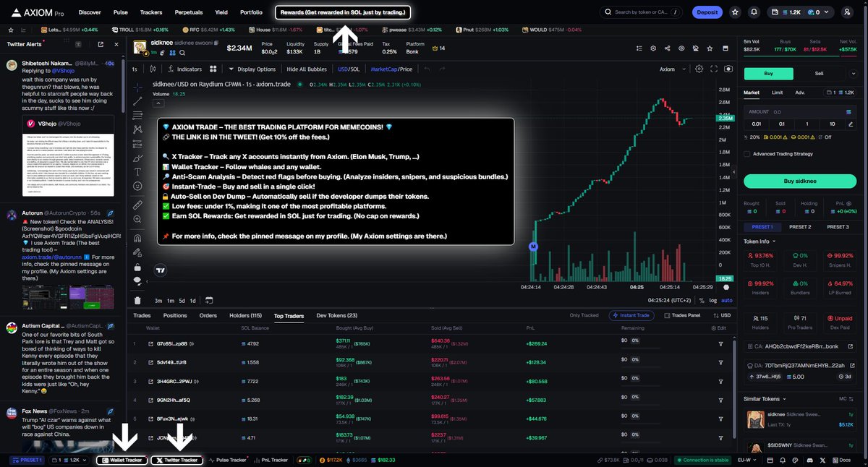
Task: Expand the Axiom chart source dropdown
Action: coord(671,69)
